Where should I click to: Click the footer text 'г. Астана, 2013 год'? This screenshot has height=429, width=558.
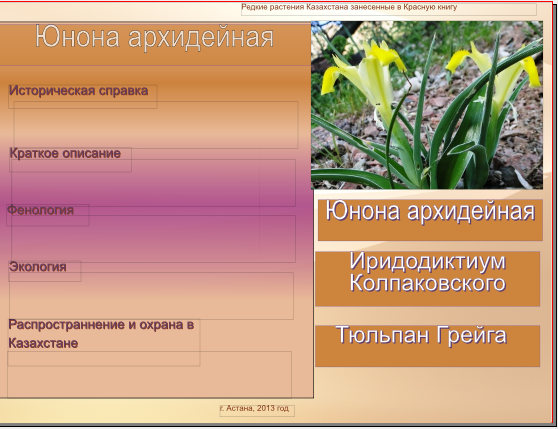[254, 408]
